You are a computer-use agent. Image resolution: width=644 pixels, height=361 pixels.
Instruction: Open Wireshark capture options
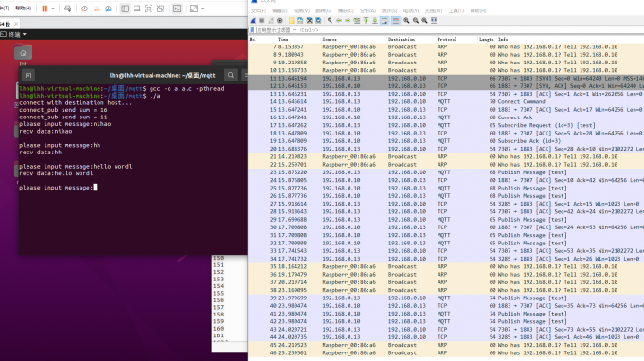click(280, 20)
